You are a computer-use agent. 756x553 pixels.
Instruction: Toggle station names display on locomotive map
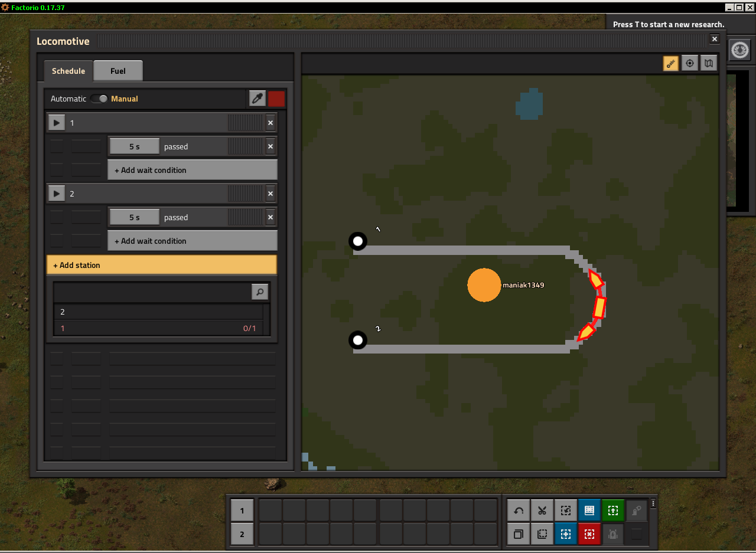coord(671,63)
